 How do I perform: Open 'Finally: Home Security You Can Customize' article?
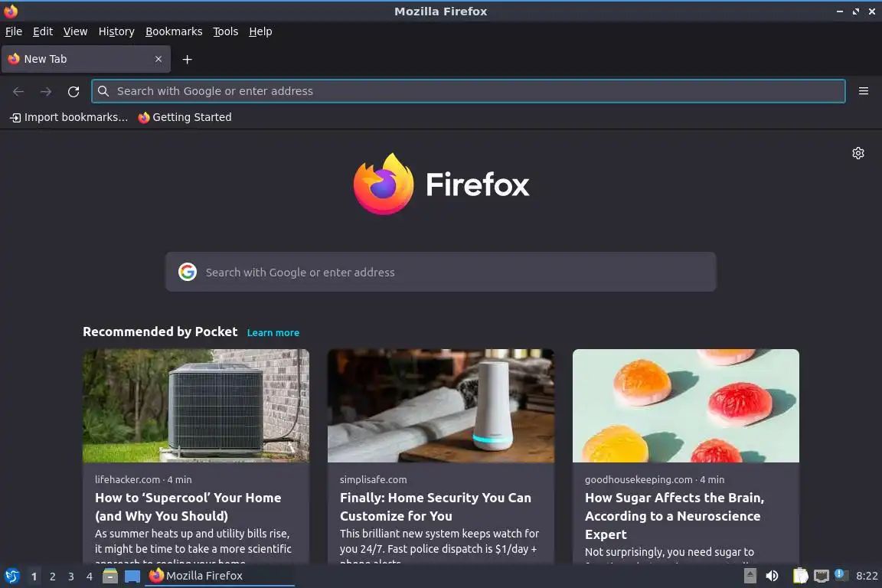click(x=436, y=506)
